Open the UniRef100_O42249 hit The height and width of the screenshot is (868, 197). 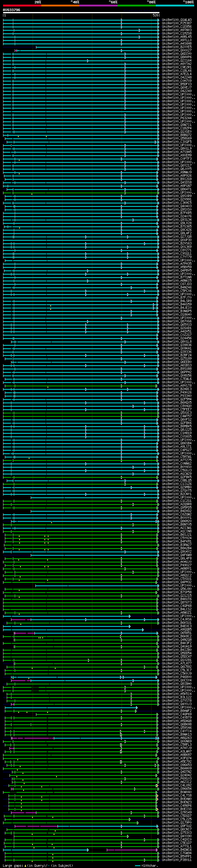pos(177,91)
